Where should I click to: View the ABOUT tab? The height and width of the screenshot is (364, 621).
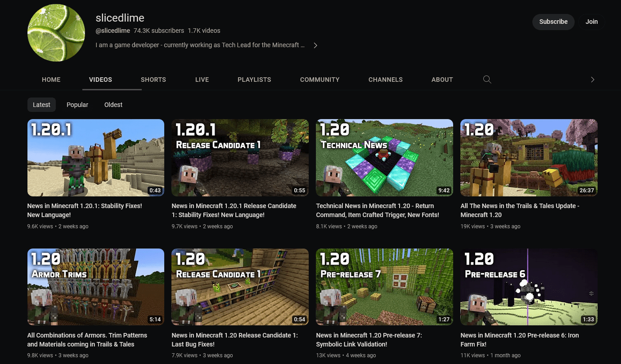tap(442, 80)
